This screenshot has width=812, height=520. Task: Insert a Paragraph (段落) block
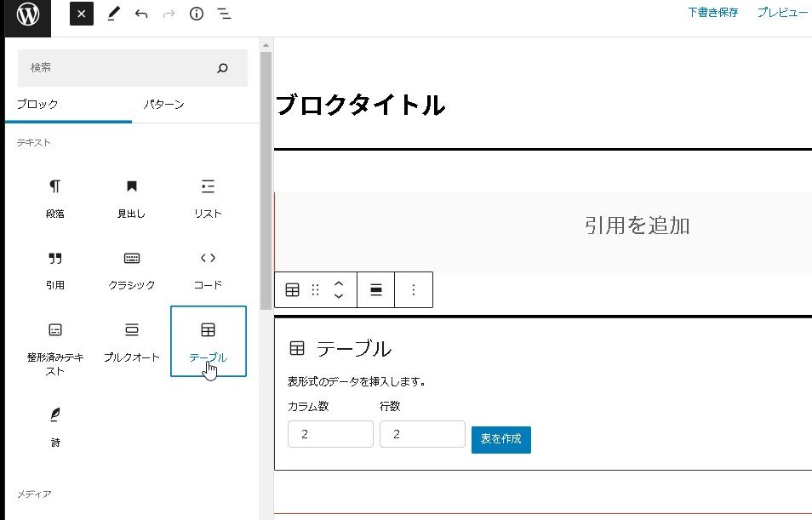click(55, 197)
